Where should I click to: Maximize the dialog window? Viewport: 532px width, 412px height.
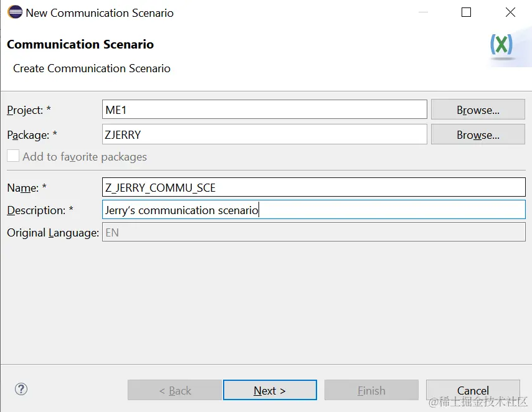466,12
